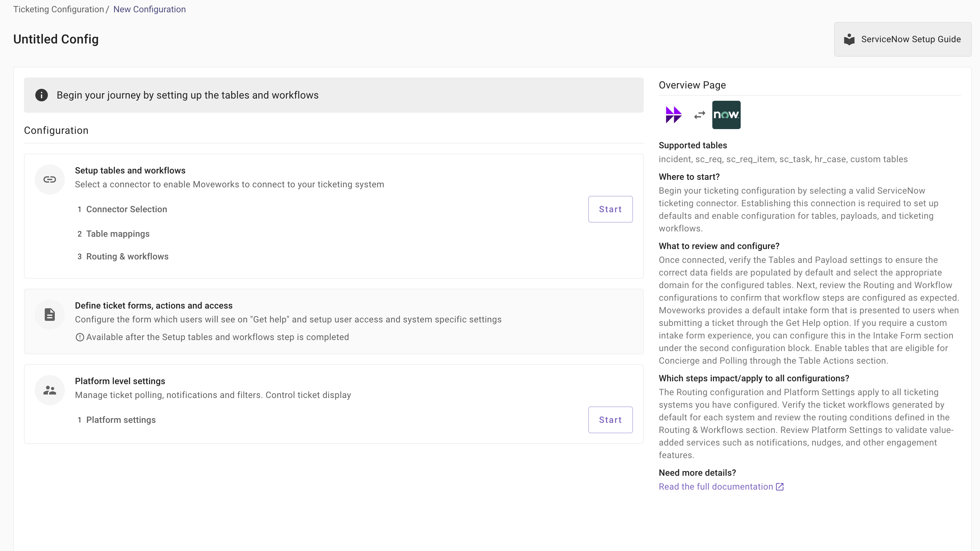Select the Routing & workflows step
The width and height of the screenshot is (980, 551).
(x=127, y=256)
